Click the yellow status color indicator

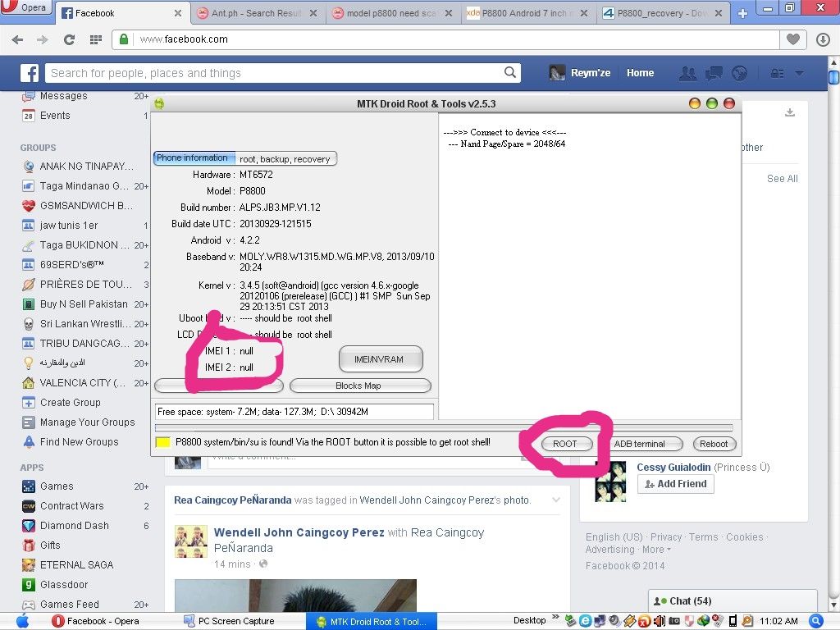pos(162,443)
